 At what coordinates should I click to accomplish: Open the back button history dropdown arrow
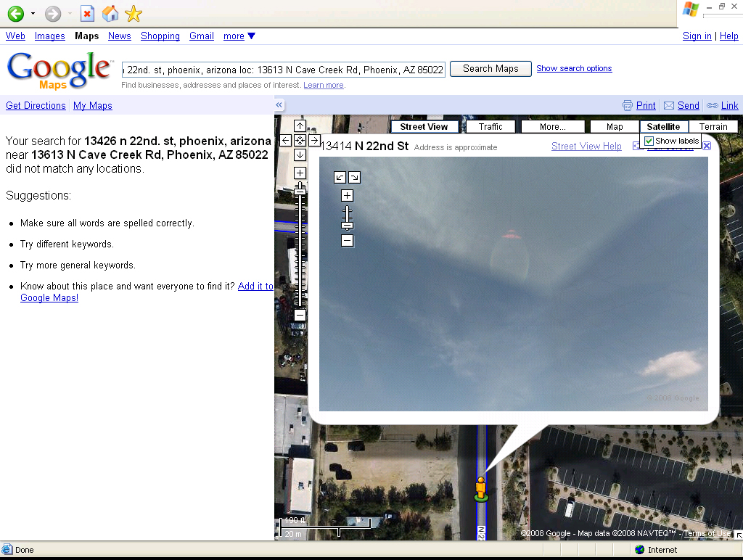tap(33, 14)
